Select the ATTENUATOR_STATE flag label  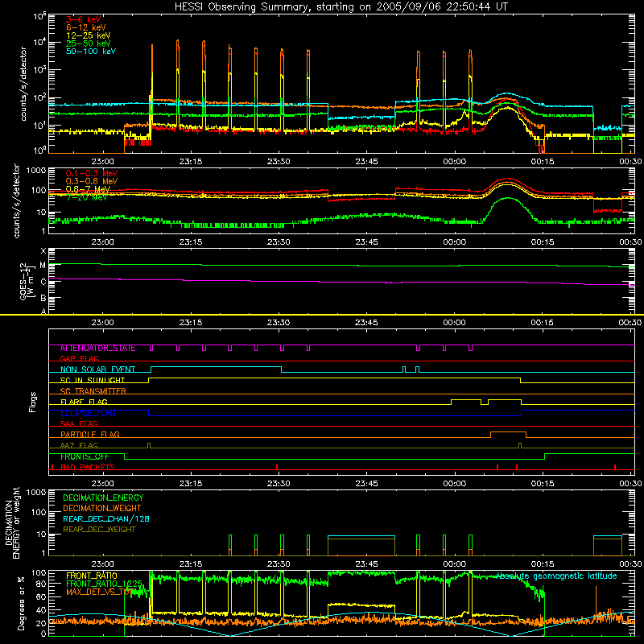[97, 349]
